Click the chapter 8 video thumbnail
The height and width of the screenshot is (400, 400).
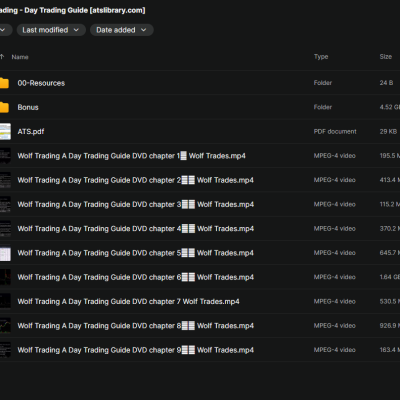5,326
